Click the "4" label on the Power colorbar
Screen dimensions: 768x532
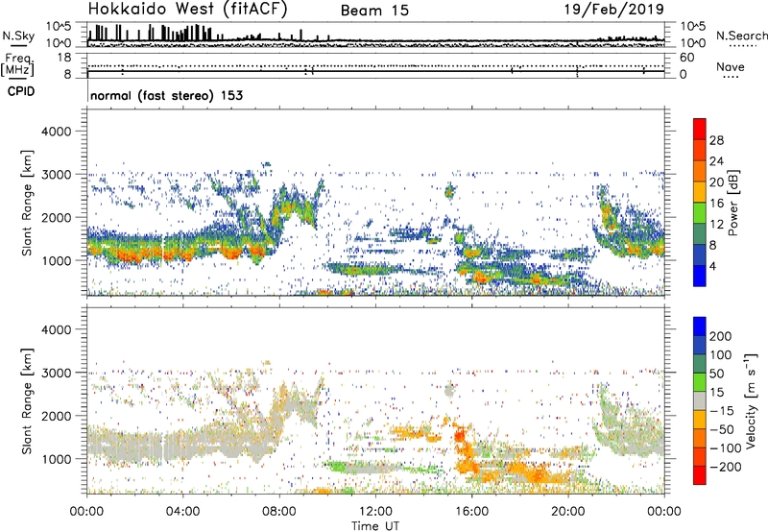pyautogui.click(x=712, y=266)
